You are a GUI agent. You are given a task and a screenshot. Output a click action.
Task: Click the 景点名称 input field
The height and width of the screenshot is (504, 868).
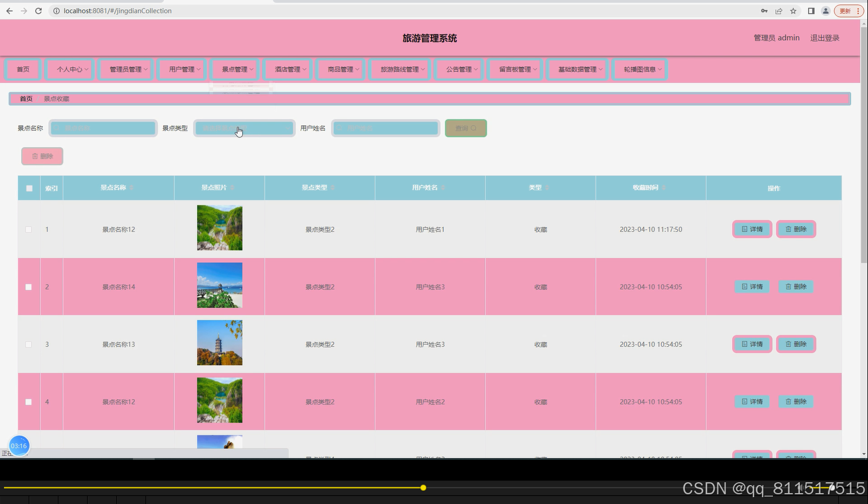point(102,128)
